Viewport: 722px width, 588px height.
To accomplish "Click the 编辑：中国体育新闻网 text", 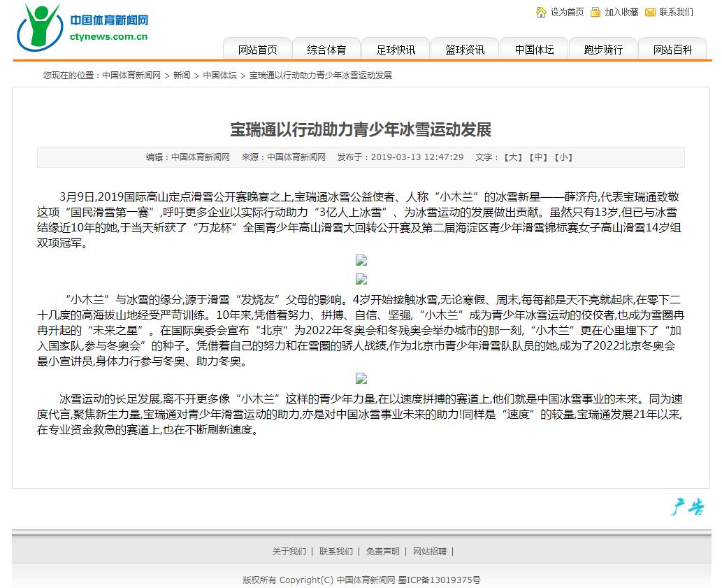I will (188, 157).
